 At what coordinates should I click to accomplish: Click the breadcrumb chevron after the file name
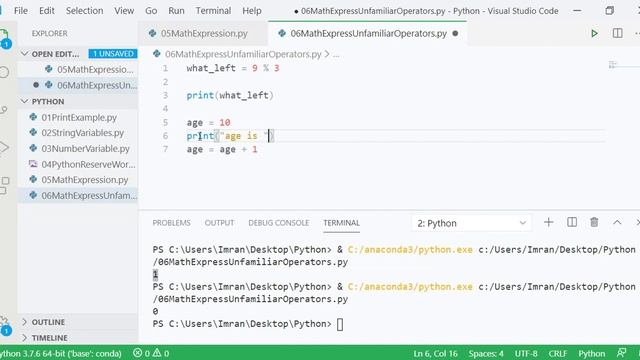tap(327, 54)
